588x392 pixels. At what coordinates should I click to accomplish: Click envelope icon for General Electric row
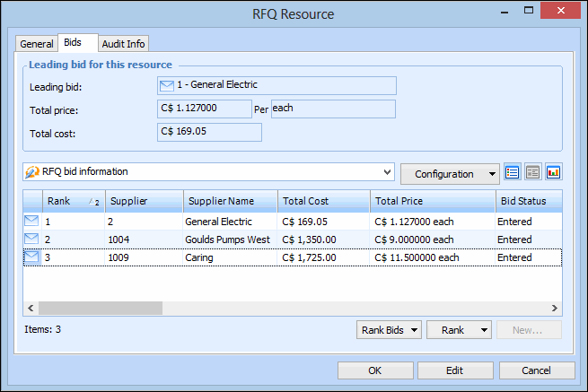[31, 221]
